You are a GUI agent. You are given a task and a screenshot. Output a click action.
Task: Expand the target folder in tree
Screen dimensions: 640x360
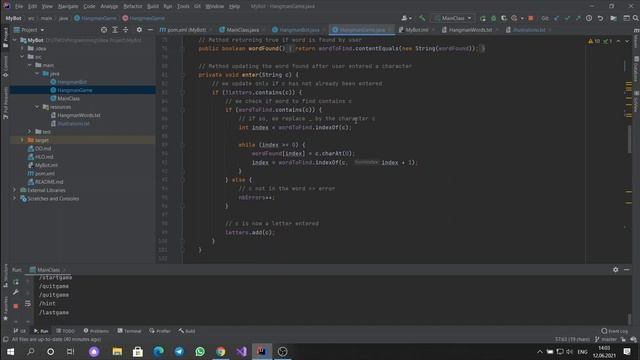click(22, 140)
